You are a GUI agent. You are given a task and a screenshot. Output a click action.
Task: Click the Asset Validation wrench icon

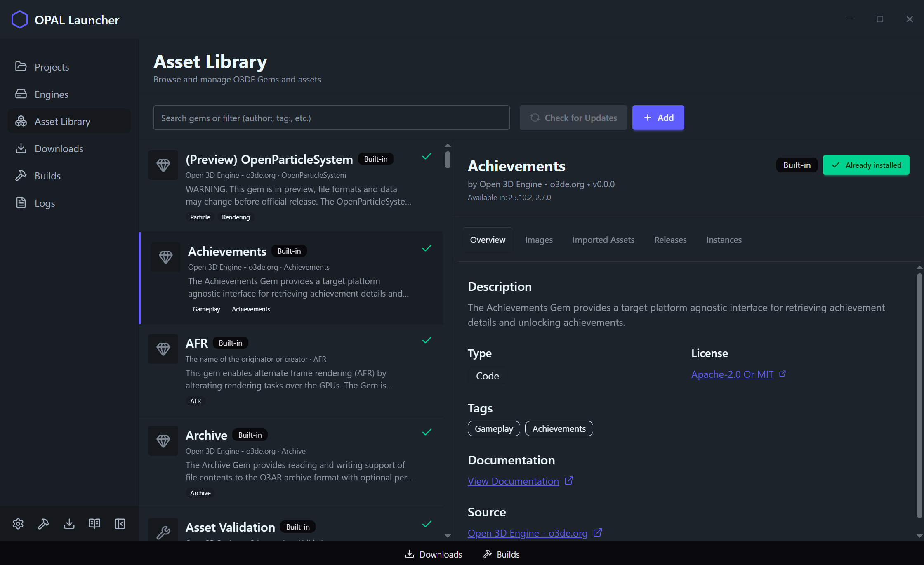(163, 532)
